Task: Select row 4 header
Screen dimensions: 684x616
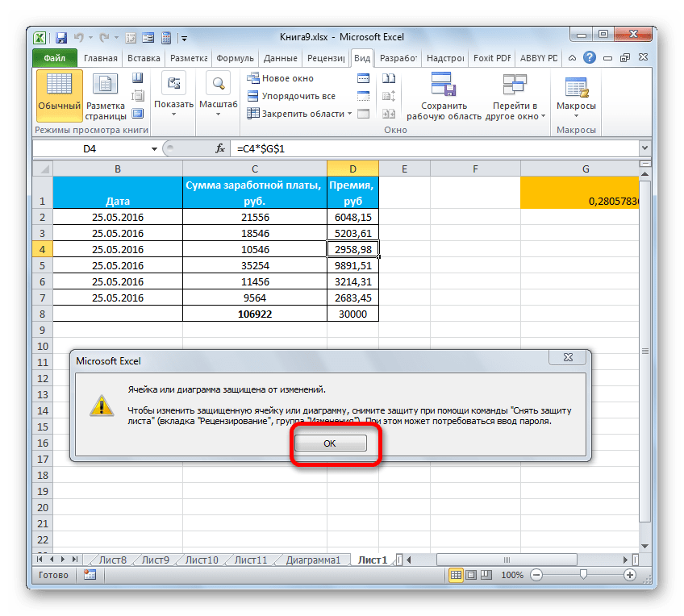Action: pos(42,249)
